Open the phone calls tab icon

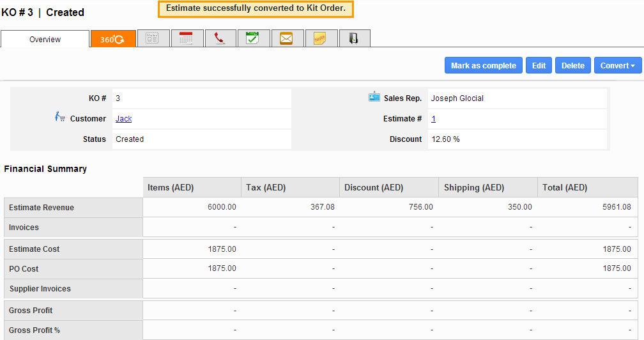[220, 39]
